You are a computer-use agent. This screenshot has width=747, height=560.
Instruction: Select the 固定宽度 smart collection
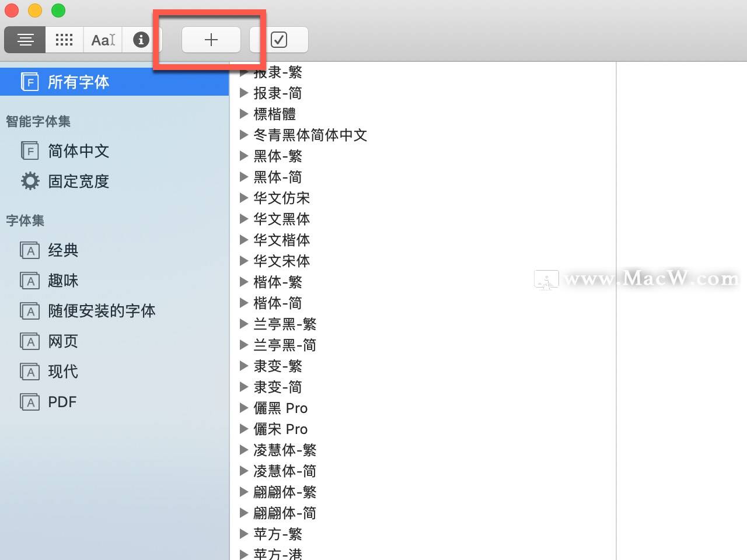click(x=78, y=181)
